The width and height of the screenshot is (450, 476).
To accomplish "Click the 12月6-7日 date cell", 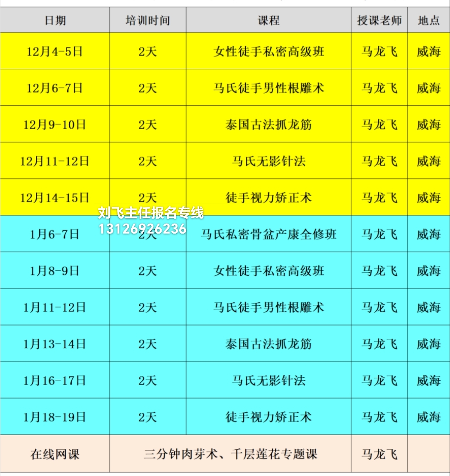I will click(x=55, y=88).
